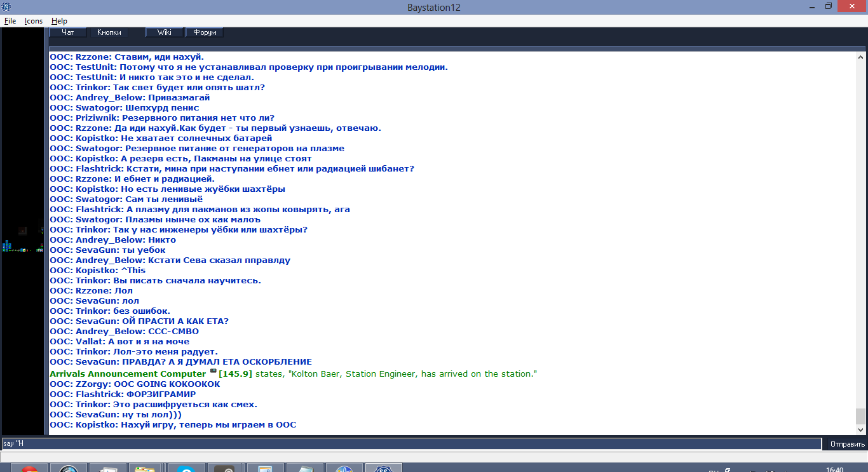Click the chat scrollbar up arrow

click(860, 57)
